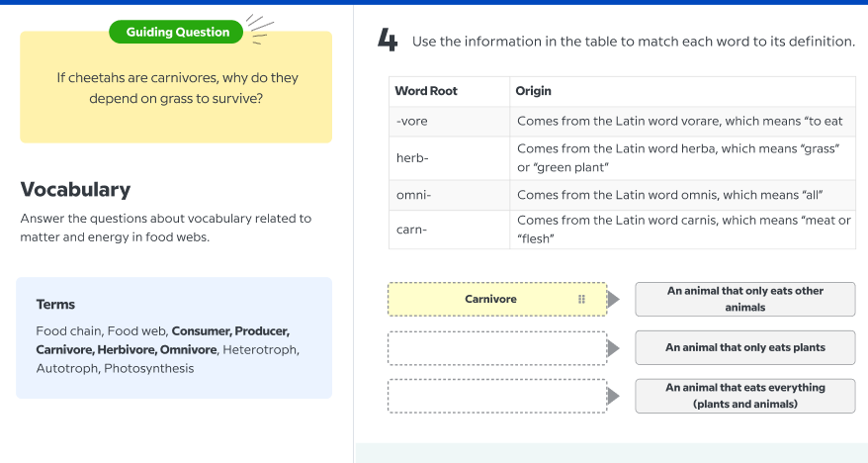This screenshot has height=463, width=868.
Task: Click the Origin column header
Action: (534, 91)
